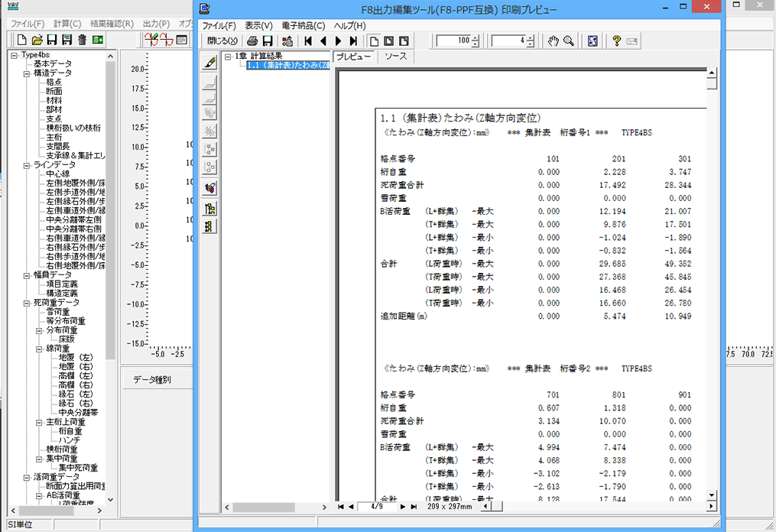Collapse the ラインデータ tree node
Screen dimensions: 776x532
[x=27, y=165]
